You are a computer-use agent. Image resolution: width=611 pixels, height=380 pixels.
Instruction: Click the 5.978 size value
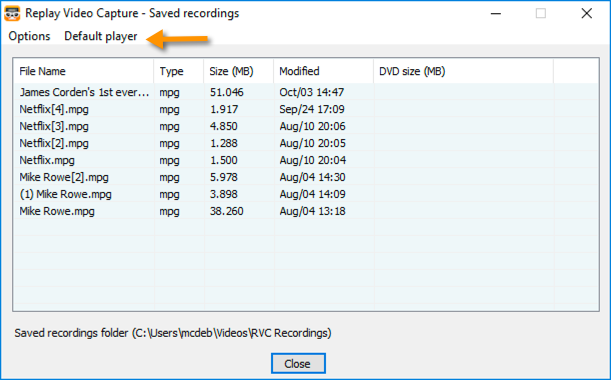pyautogui.click(x=224, y=177)
